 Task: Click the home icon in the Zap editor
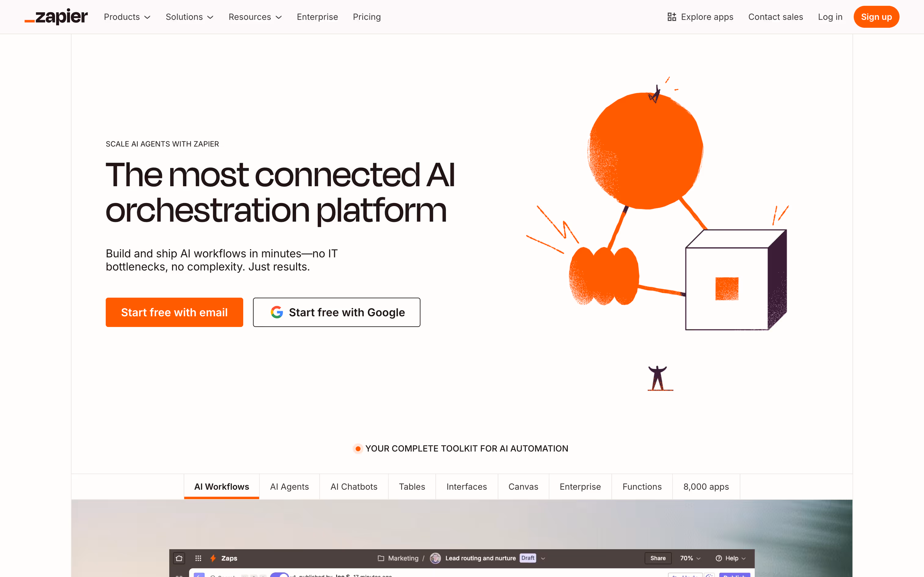(x=179, y=558)
